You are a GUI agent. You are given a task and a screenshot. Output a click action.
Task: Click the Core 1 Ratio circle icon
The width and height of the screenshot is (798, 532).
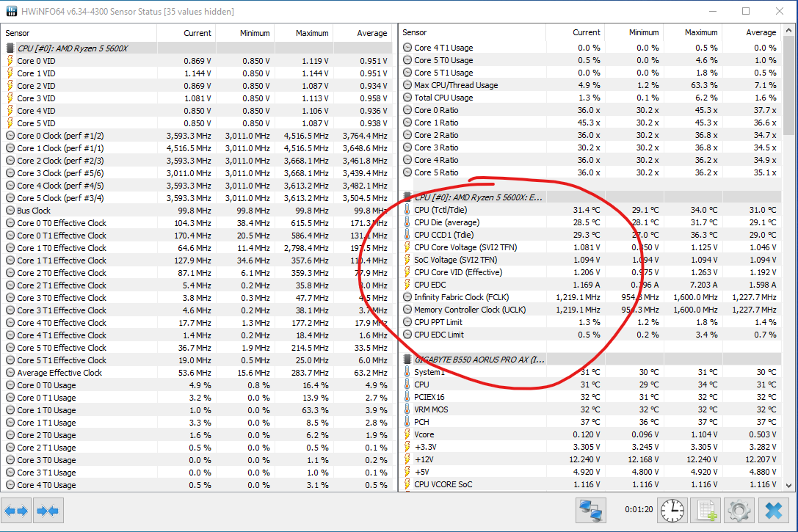407,123
